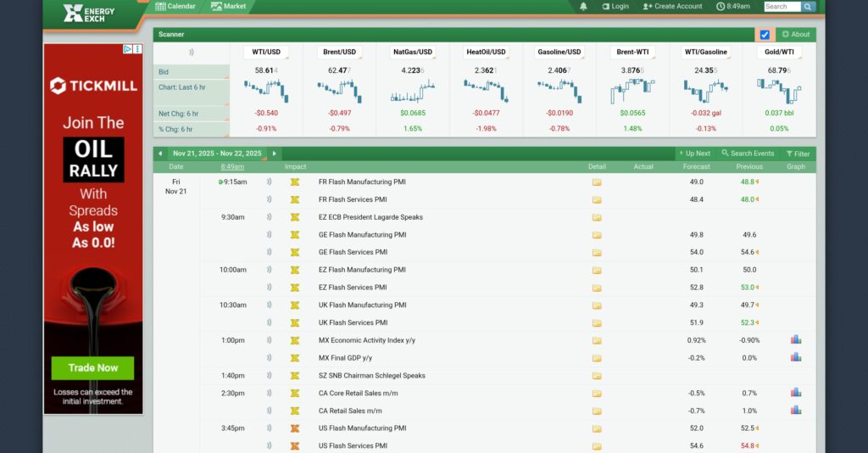868x453 pixels.
Task: Open detail folder for SNB Chairman Schlegel Speaks
Action: point(597,376)
